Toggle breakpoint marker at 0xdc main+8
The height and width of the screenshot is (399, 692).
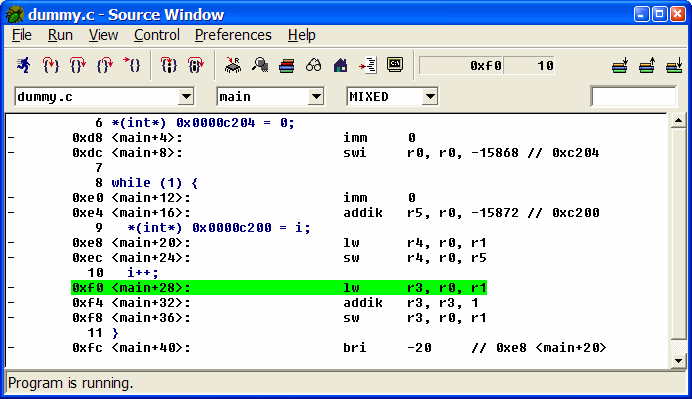11,153
